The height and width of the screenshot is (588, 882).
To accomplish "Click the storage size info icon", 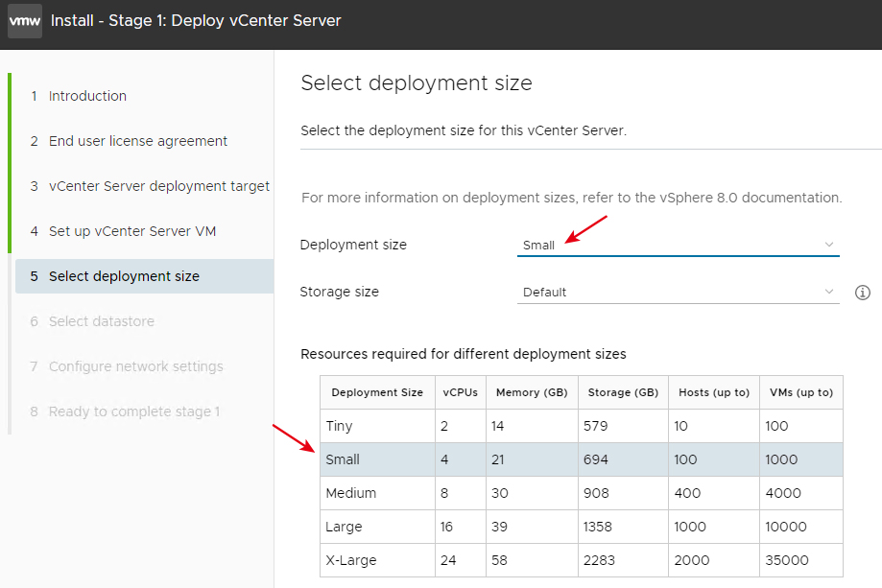I will pos(862,293).
